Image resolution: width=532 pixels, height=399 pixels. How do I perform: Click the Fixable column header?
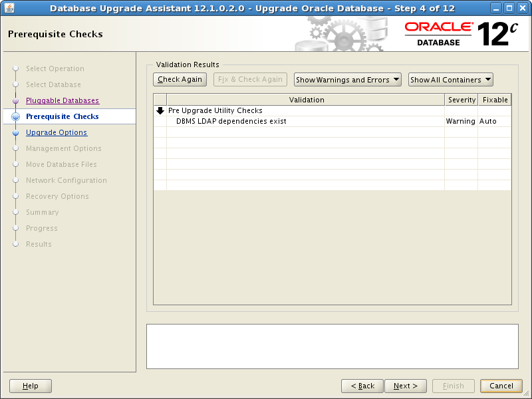[x=495, y=100]
